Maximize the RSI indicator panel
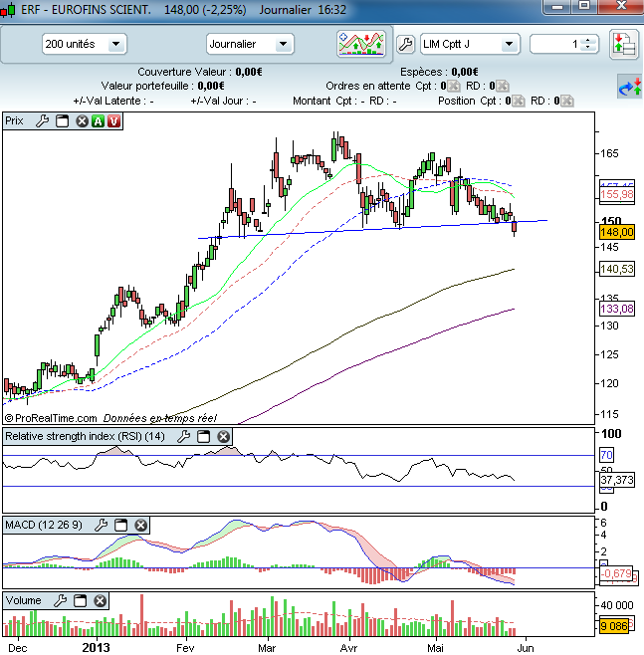The image size is (644, 655). pyautogui.click(x=203, y=437)
